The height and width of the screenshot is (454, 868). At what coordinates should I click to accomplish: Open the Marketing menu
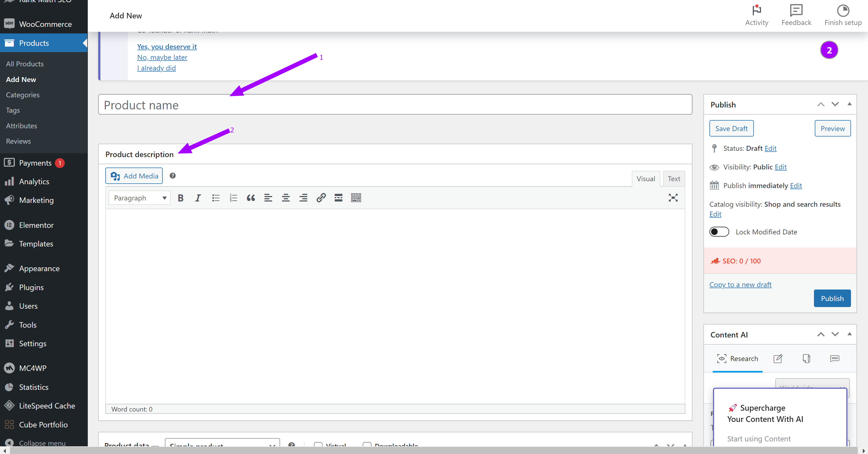pyautogui.click(x=44, y=200)
